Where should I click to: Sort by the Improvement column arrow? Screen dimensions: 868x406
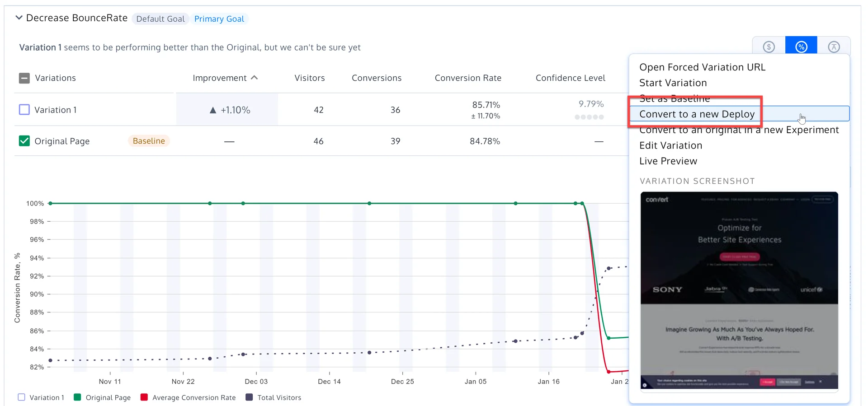coord(255,78)
